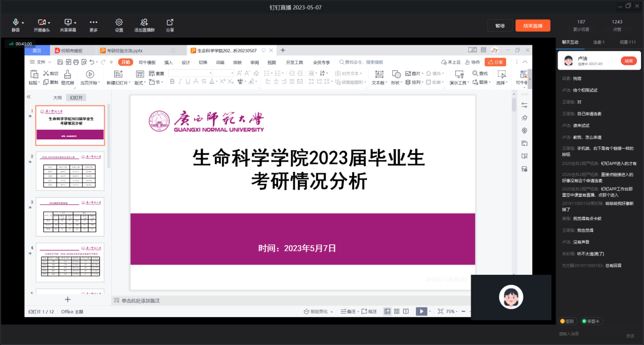Select slide 2 thumbnail in the panel
The image size is (644, 345).
70,171
